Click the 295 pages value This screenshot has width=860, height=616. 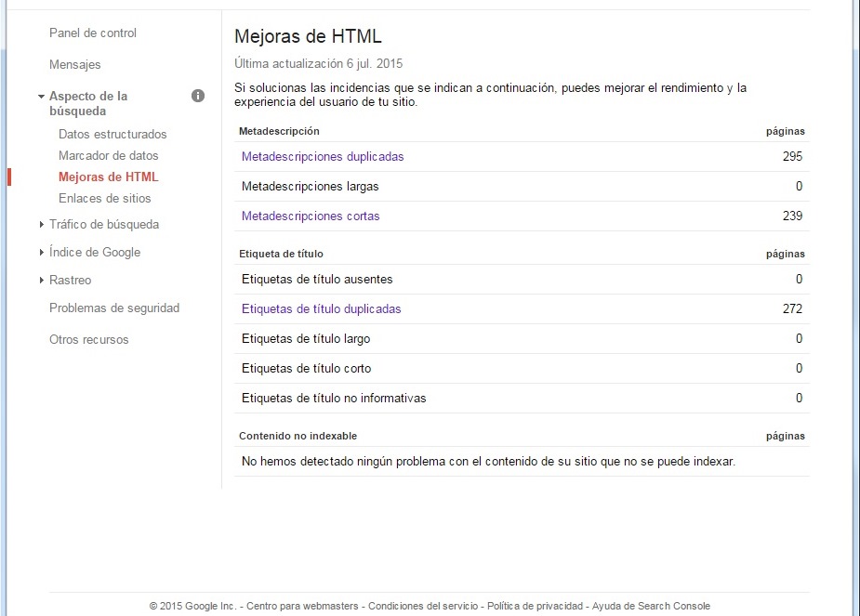pyautogui.click(x=792, y=157)
